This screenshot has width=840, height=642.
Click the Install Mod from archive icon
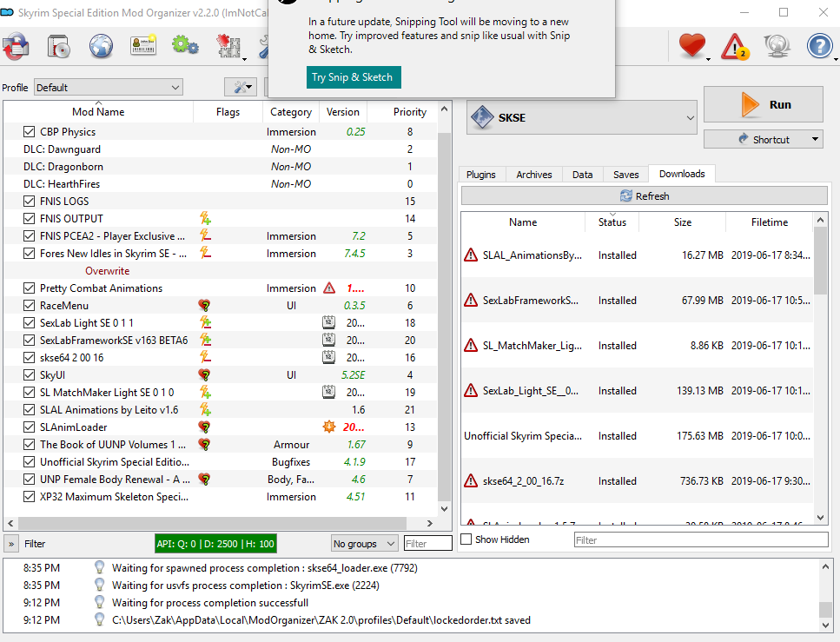click(x=58, y=45)
